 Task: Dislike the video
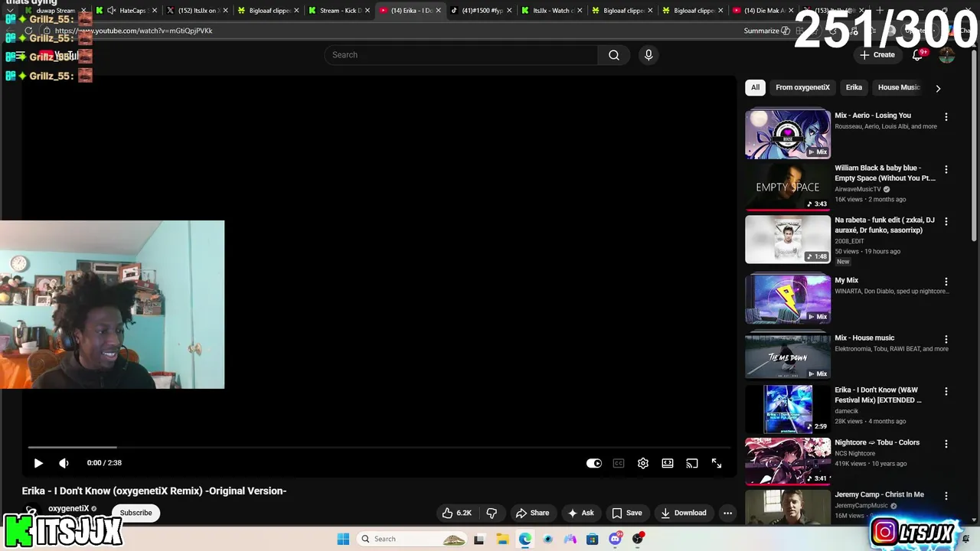(492, 513)
